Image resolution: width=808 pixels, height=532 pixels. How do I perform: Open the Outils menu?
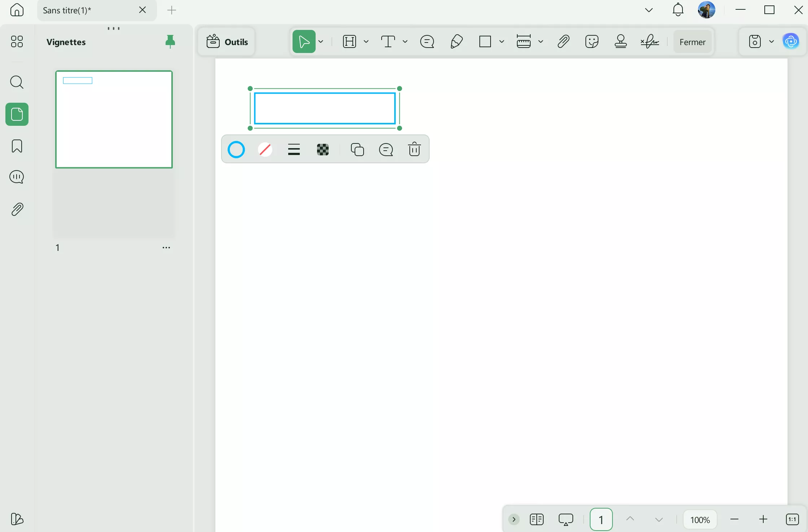(x=226, y=41)
